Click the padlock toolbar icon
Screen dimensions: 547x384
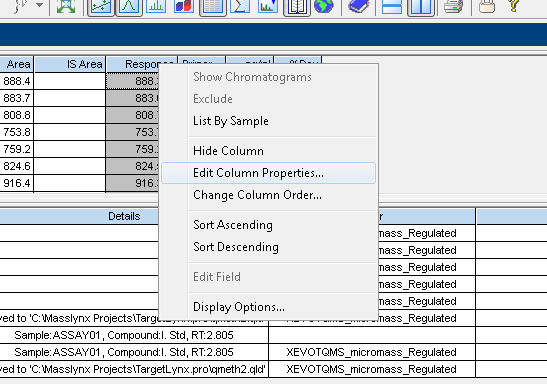487,6
